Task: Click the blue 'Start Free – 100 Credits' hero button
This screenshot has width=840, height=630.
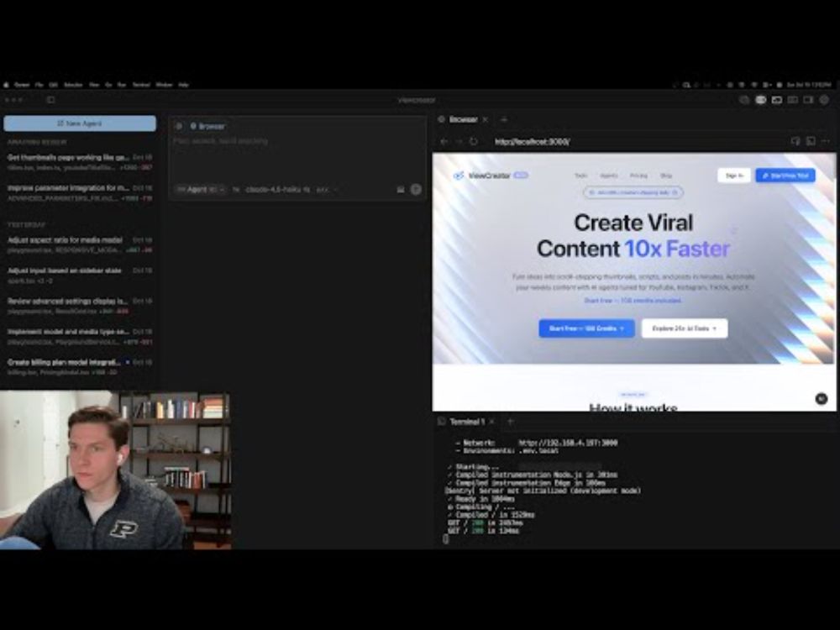Action: tap(586, 328)
